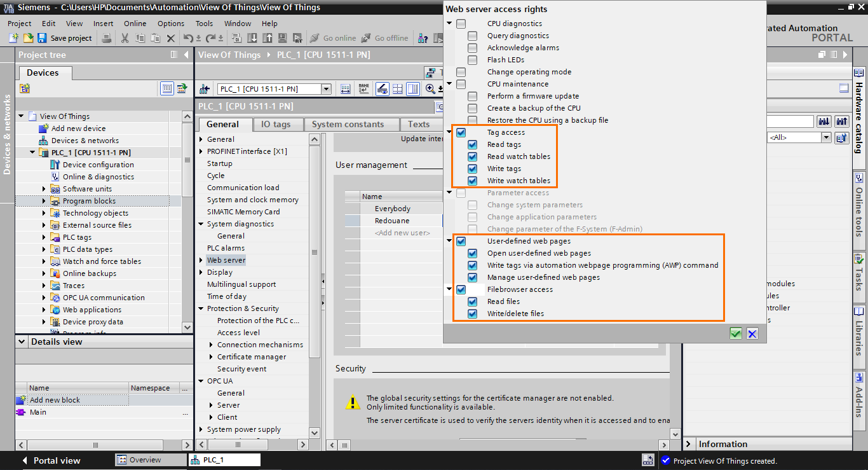The image size is (868, 470).
Task: Expand the Program blocks tree node
Action: [44, 201]
